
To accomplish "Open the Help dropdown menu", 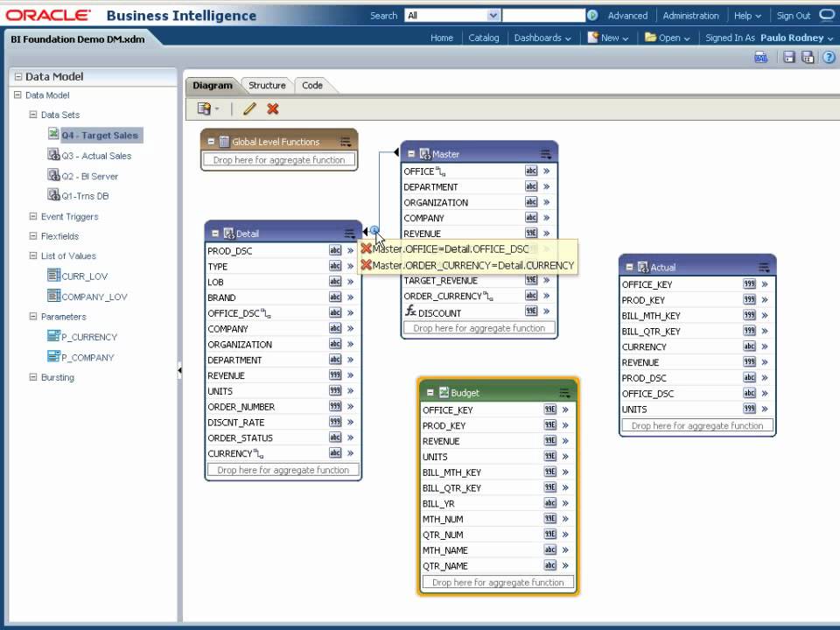I will 747,16.
